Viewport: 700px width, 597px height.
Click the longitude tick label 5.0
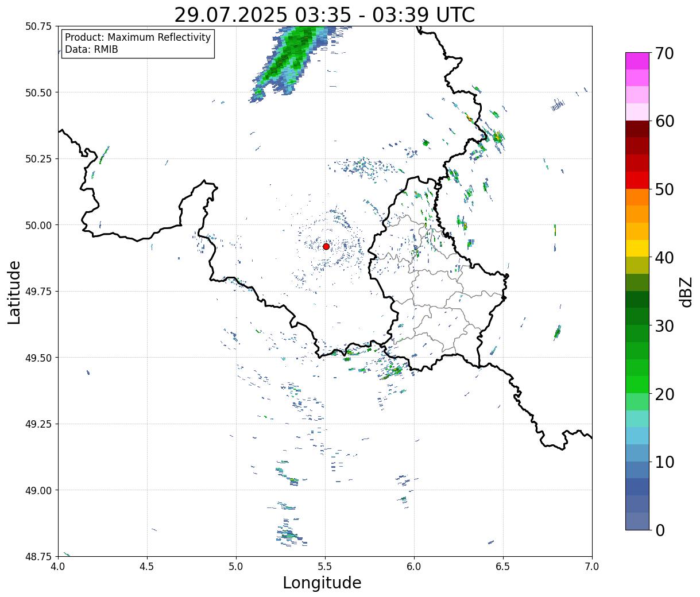click(x=236, y=566)
